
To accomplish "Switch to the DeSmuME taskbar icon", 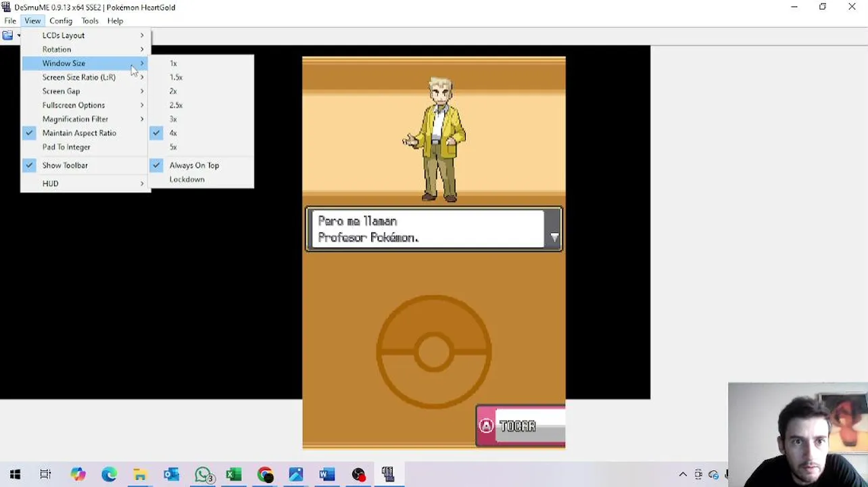I will [x=388, y=475].
